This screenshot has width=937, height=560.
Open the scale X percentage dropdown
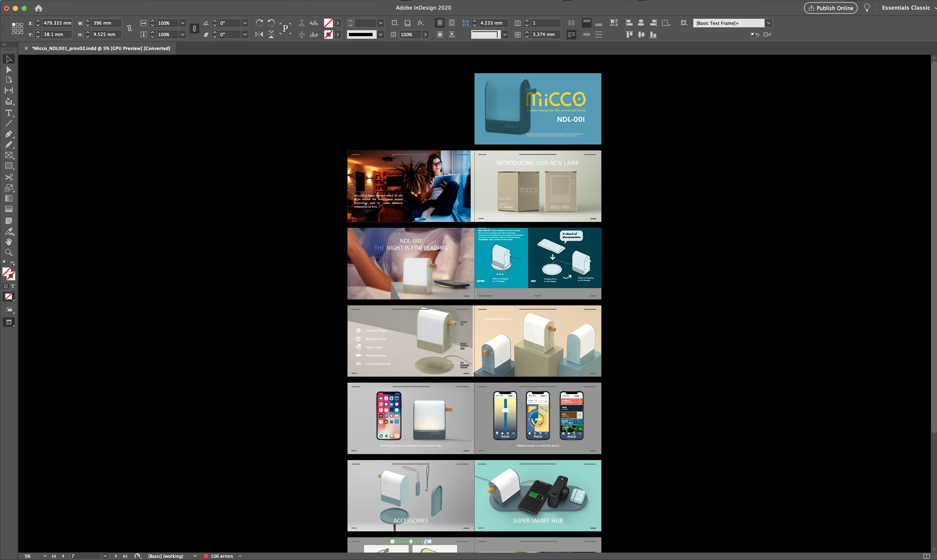point(183,23)
